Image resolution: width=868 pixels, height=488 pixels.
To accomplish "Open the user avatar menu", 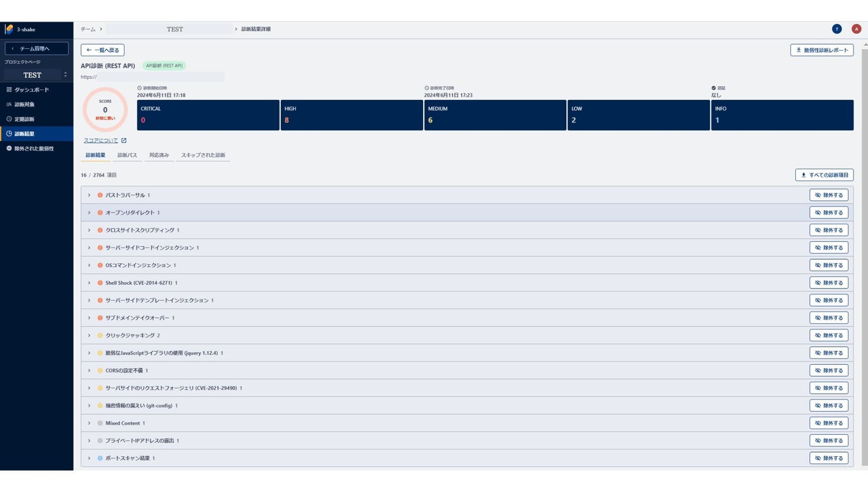I will pos(856,29).
